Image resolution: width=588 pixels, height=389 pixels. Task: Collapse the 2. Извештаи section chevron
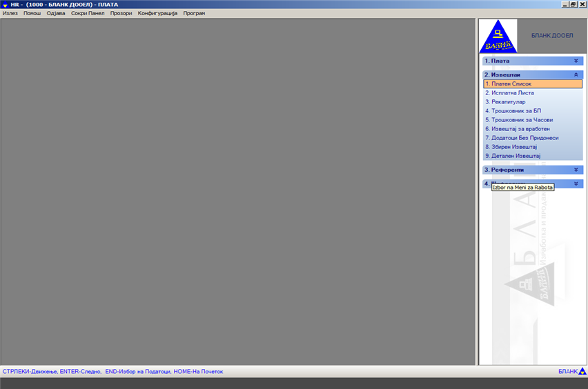point(576,74)
